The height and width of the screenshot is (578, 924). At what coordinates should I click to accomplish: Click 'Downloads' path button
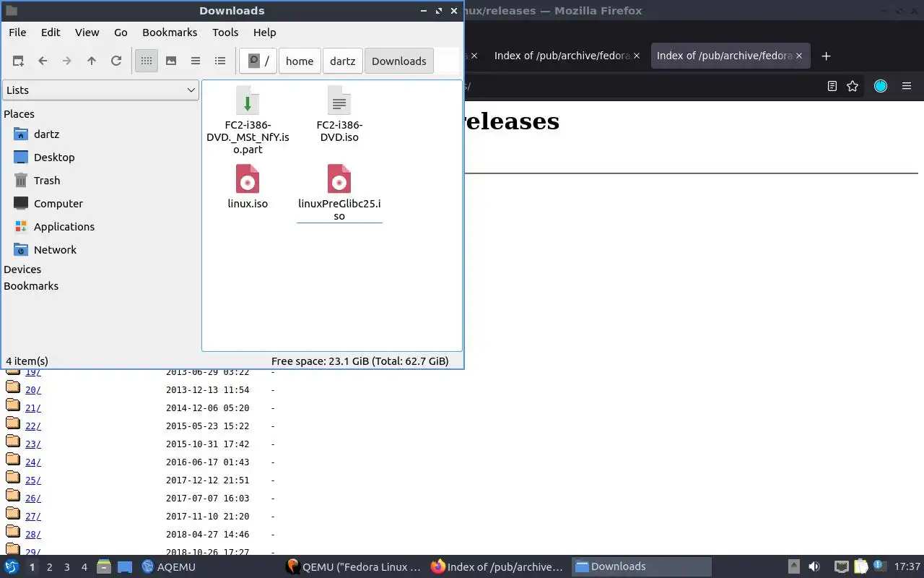[399, 61]
